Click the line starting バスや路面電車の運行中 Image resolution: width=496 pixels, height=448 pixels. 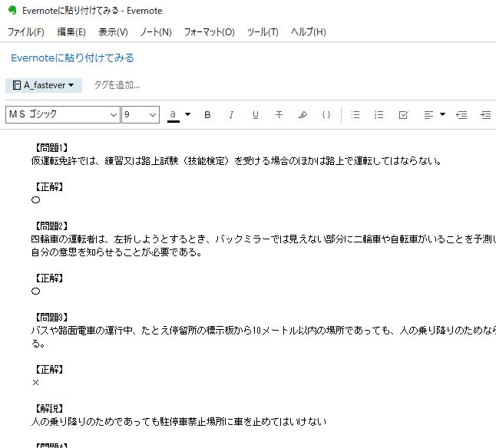[263, 331]
